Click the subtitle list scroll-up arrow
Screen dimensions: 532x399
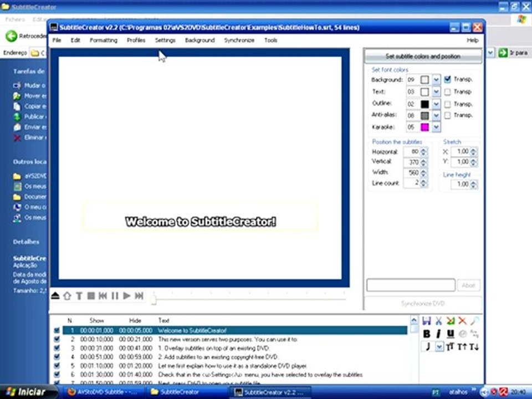coord(414,320)
